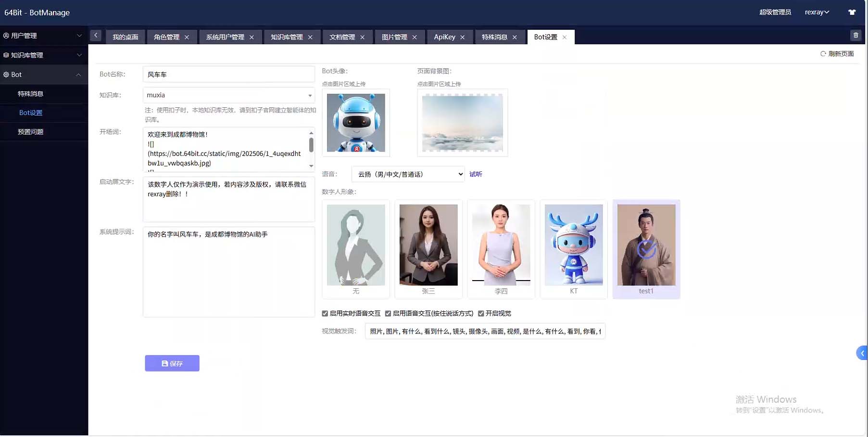Click the refresh page icon

click(x=823, y=54)
